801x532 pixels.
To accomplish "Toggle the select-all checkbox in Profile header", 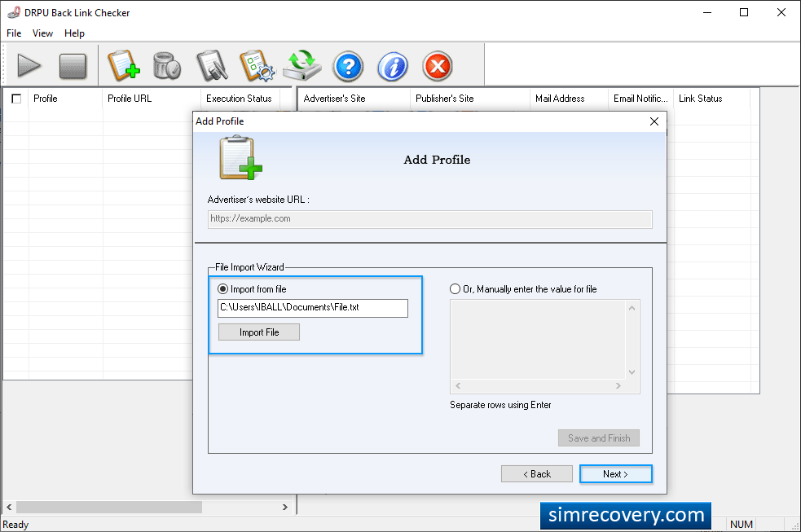I will pyautogui.click(x=16, y=99).
